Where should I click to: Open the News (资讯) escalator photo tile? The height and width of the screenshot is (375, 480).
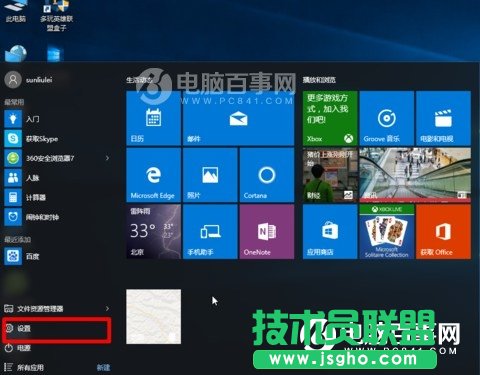(x=415, y=175)
